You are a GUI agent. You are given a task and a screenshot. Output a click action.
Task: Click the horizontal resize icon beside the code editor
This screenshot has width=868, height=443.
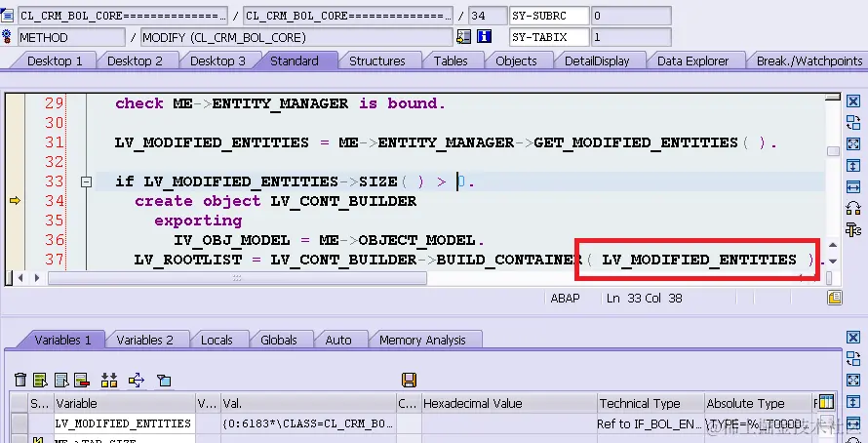[853, 186]
